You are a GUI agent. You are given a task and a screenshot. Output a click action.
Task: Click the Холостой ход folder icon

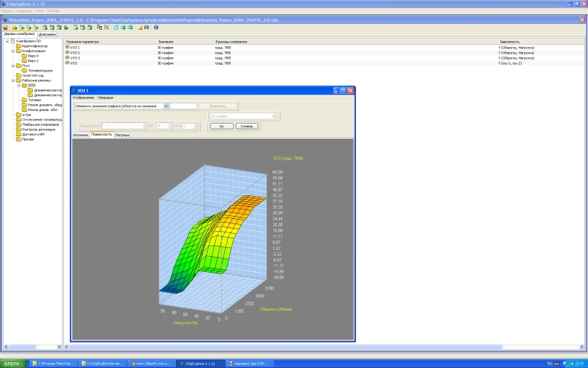(x=18, y=75)
